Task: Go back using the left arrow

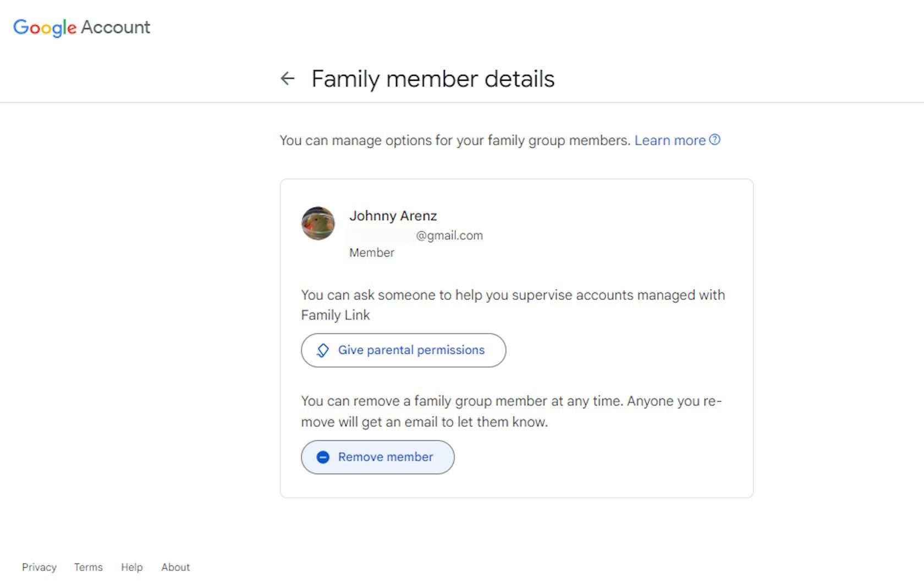Action: pyautogui.click(x=287, y=79)
